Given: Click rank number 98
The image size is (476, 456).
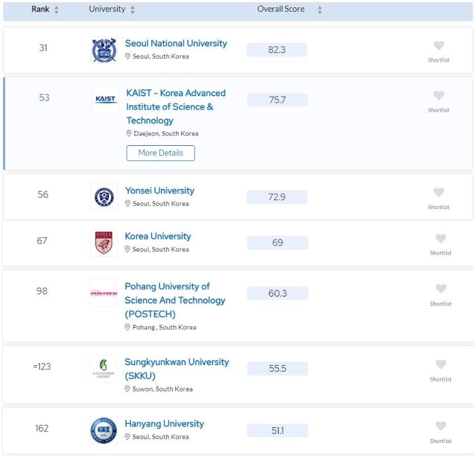Looking at the screenshot, I should click(x=42, y=291).
